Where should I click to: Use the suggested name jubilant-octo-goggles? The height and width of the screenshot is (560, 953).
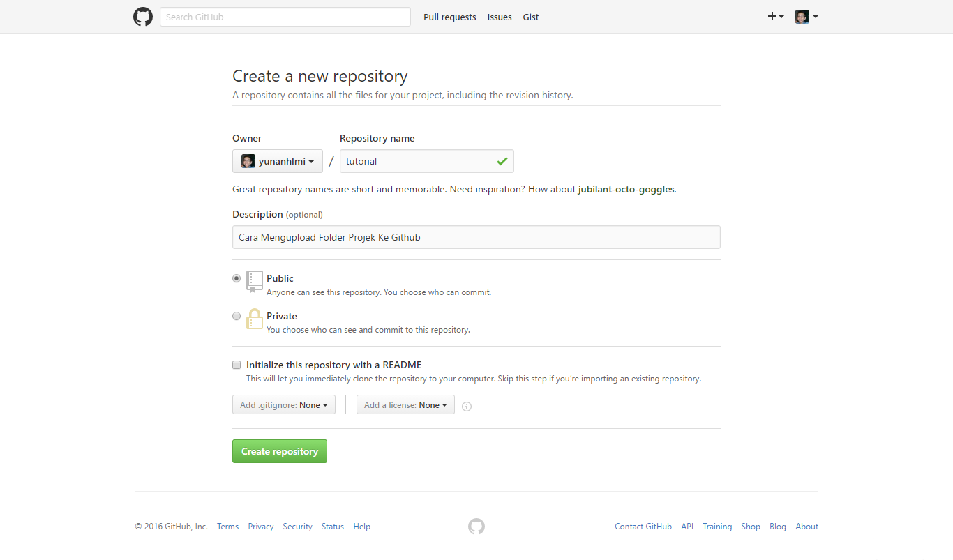click(x=626, y=189)
